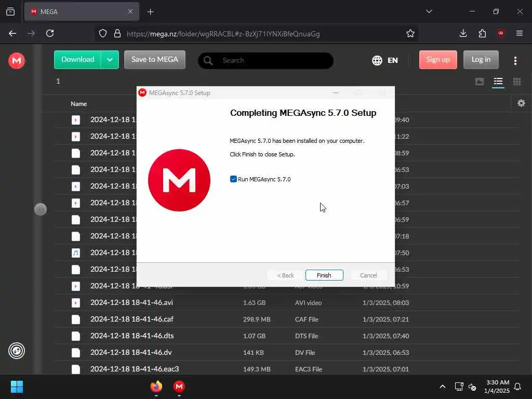This screenshot has width=532, height=399.
Task: Open the Firefox hamburger menu
Action: [x=520, y=33]
